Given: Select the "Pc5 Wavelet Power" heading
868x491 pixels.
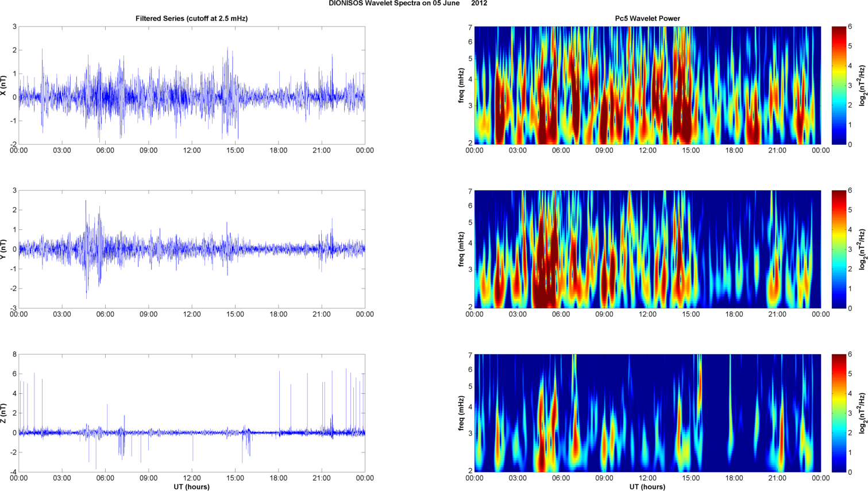Looking at the screenshot, I should point(647,18).
